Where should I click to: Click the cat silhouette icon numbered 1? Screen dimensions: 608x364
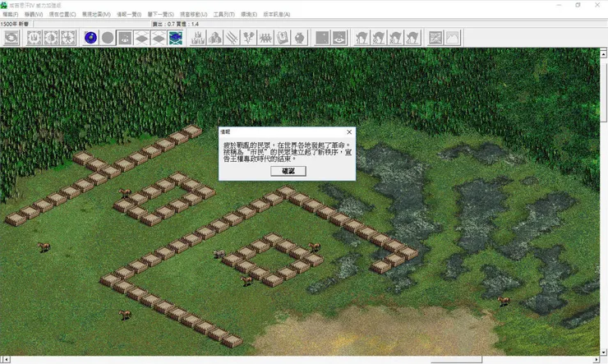click(362, 38)
